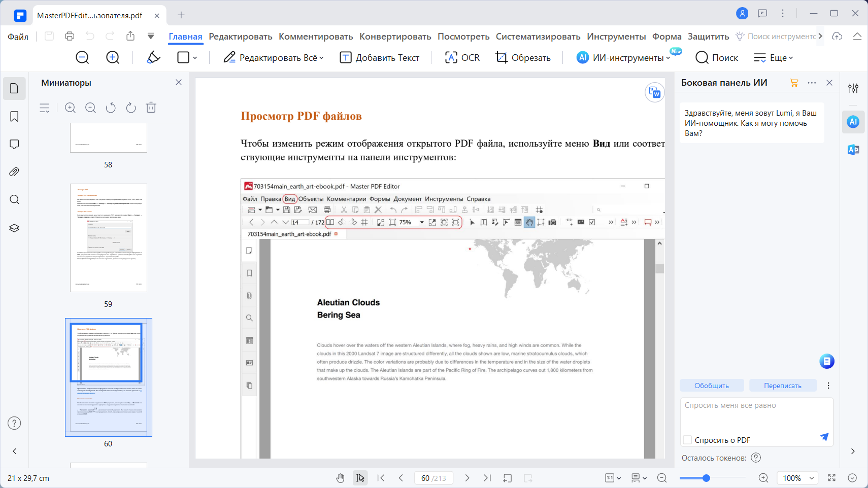Switch to the Комментировать tab

point(316,37)
